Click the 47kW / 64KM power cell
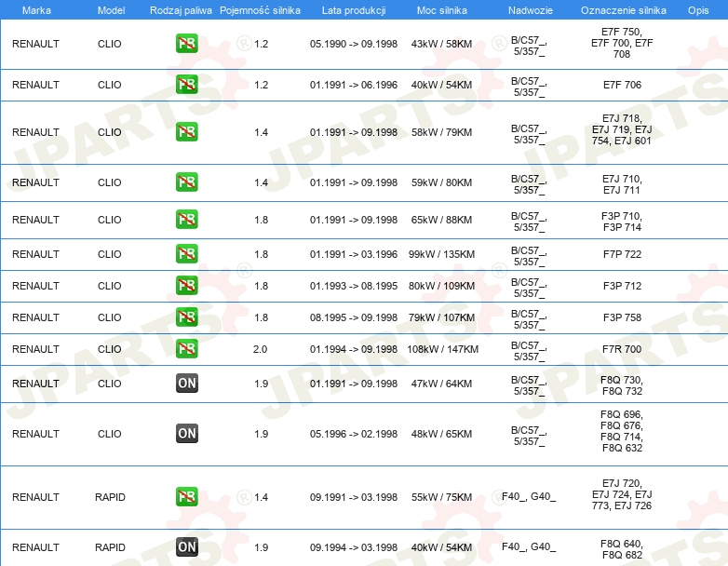The width and height of the screenshot is (728, 566). 441,384
